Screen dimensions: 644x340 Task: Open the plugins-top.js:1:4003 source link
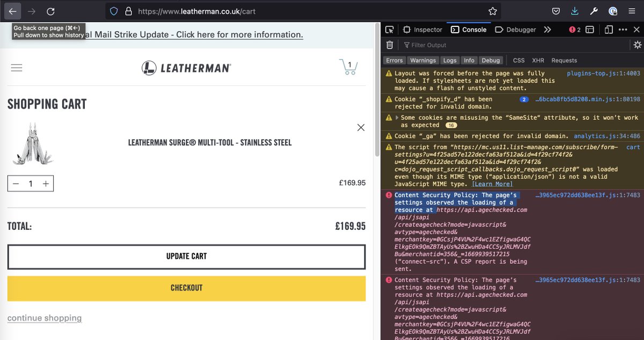604,74
